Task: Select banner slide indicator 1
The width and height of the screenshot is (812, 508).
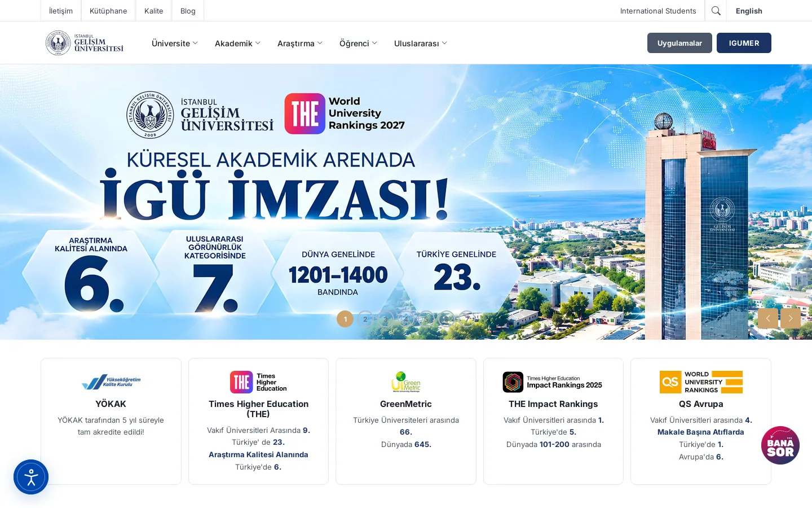Action: 345,319
